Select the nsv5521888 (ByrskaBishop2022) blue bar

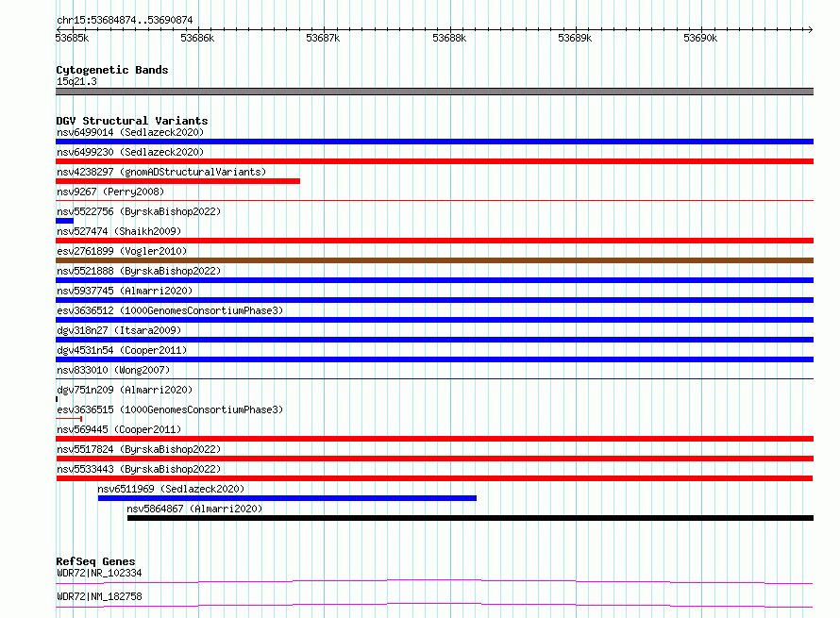click(x=434, y=280)
